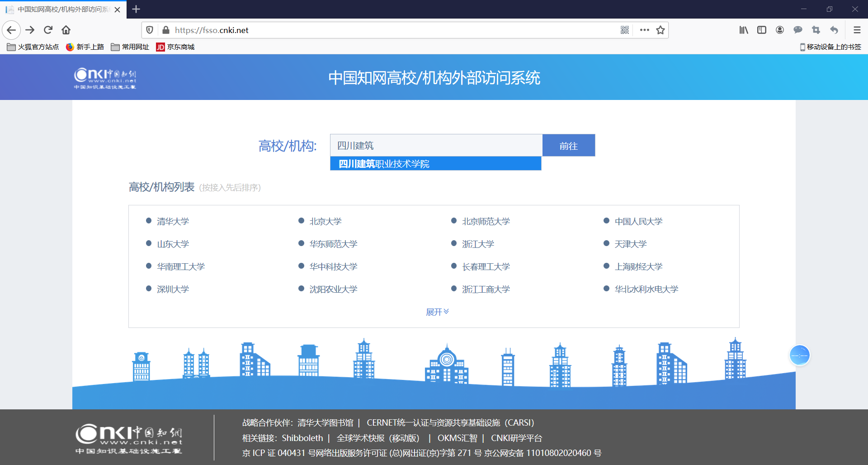Open a new browser tab
The width and height of the screenshot is (868, 465).
(136, 9)
